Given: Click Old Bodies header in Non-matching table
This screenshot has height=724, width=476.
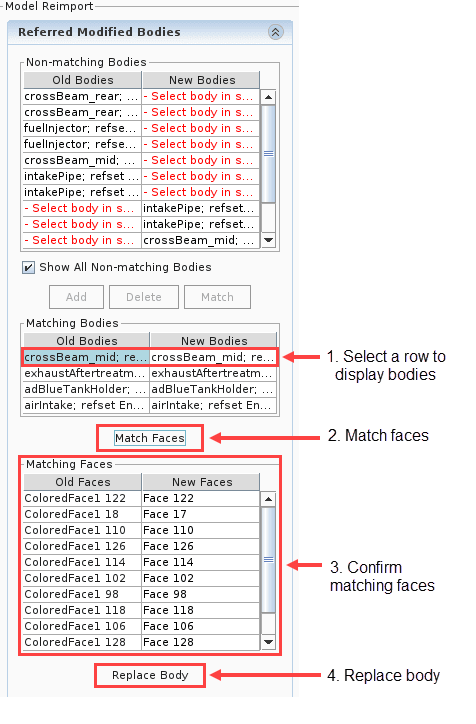Looking at the screenshot, I should click(83, 80).
